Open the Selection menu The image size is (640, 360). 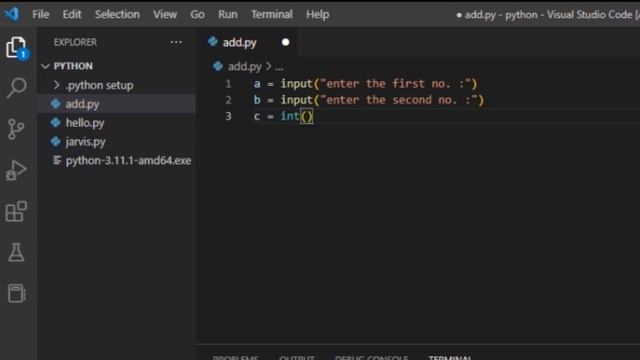117,14
